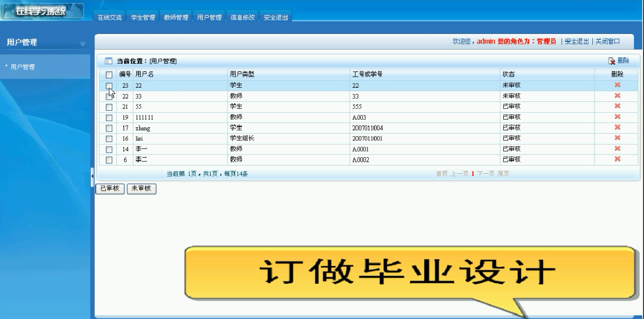Remove user 李一 with the delete icon
The image size is (644, 319).
pyautogui.click(x=617, y=149)
